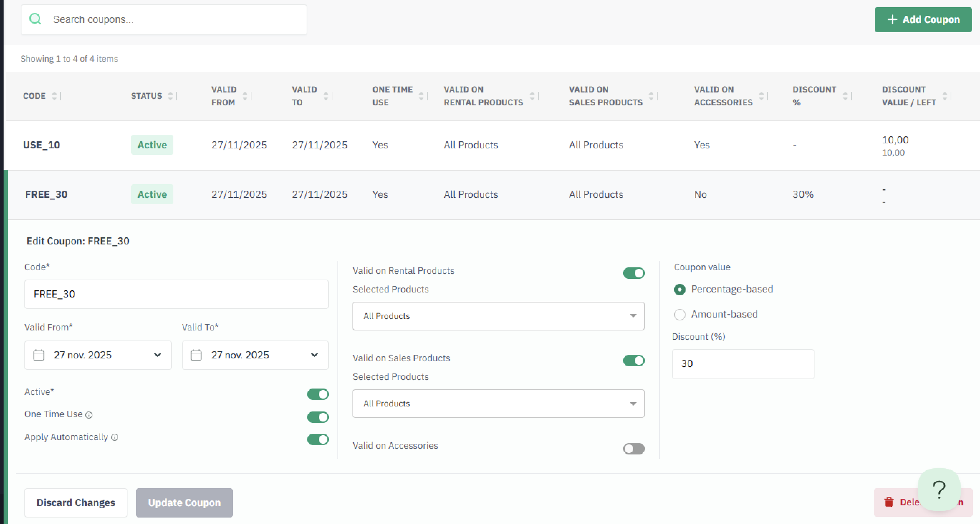Open rental All Products dropdown
980x524 pixels.
(x=498, y=316)
